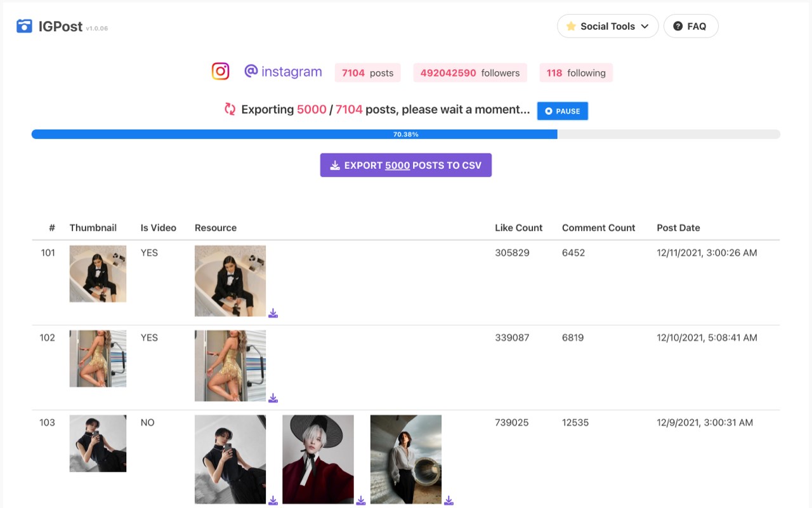Click row number 103
The width and height of the screenshot is (812, 508).
[48, 422]
